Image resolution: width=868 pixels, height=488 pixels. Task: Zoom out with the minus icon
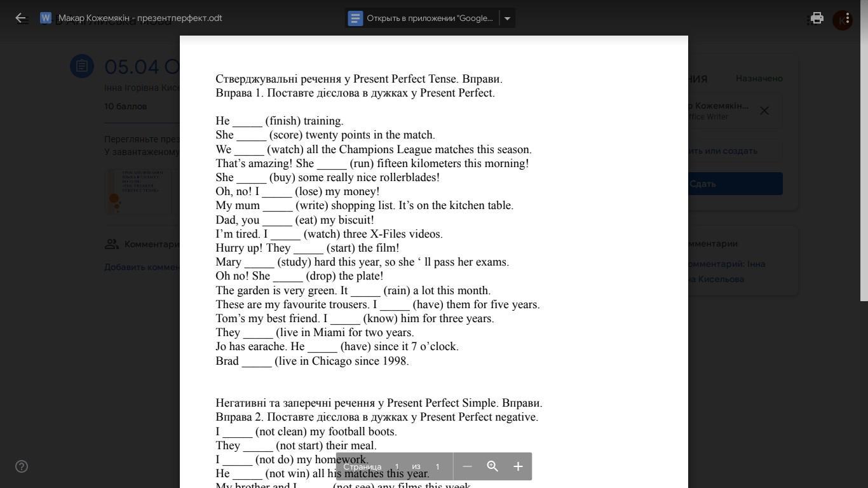[467, 466]
